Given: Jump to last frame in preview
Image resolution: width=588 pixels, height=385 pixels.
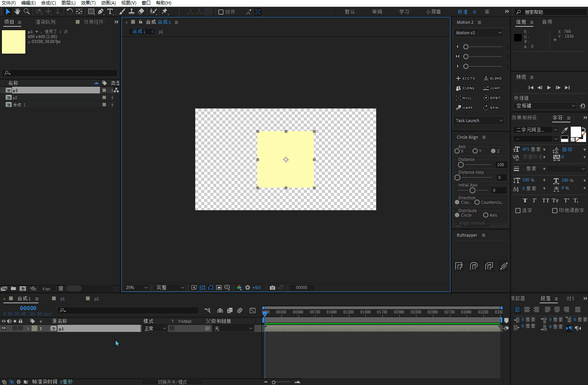Looking at the screenshot, I should (x=567, y=87).
